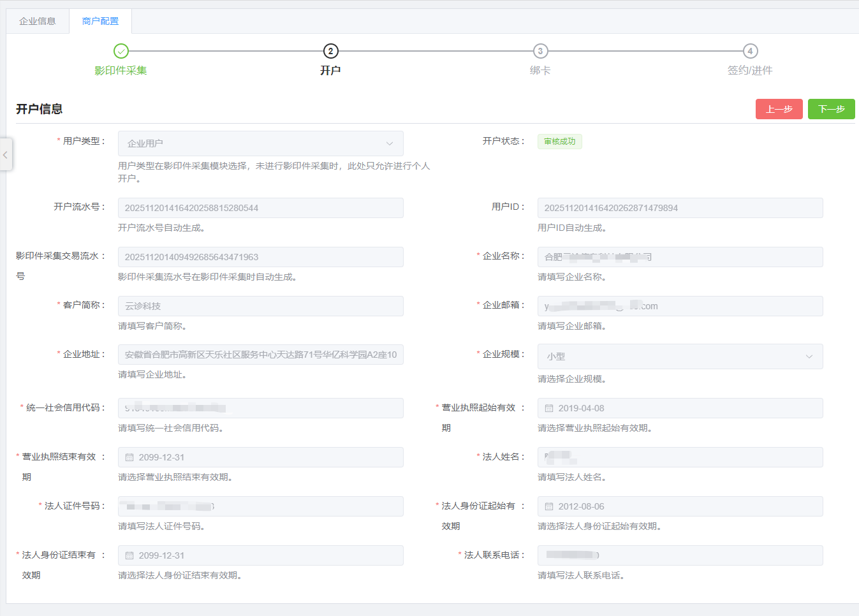Click the 审核成功 status tag
Image resolution: width=859 pixels, height=616 pixels.
(559, 142)
